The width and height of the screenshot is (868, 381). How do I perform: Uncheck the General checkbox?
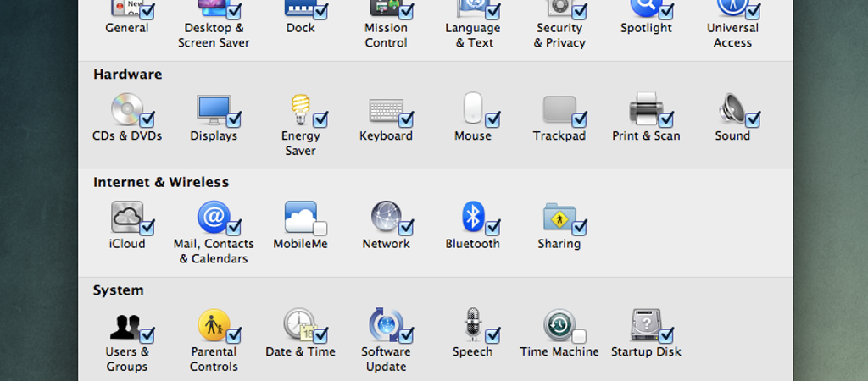coord(147,11)
